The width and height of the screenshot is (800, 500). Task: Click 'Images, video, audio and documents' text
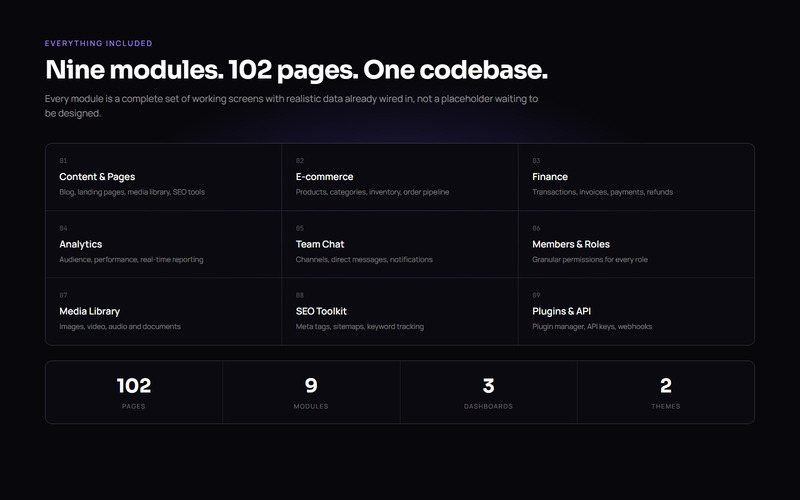[120, 327]
